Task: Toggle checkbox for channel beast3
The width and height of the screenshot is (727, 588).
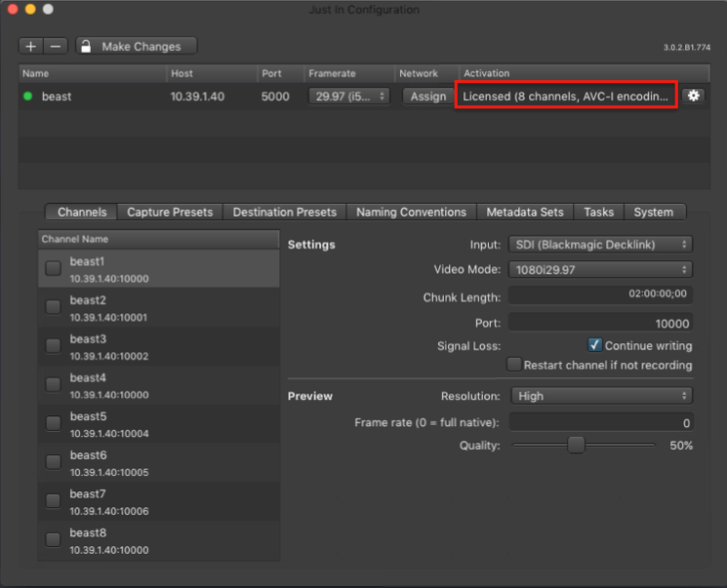Action: (54, 345)
